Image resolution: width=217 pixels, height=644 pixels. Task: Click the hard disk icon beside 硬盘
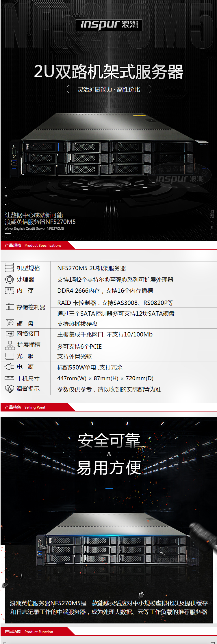[x=10, y=323]
